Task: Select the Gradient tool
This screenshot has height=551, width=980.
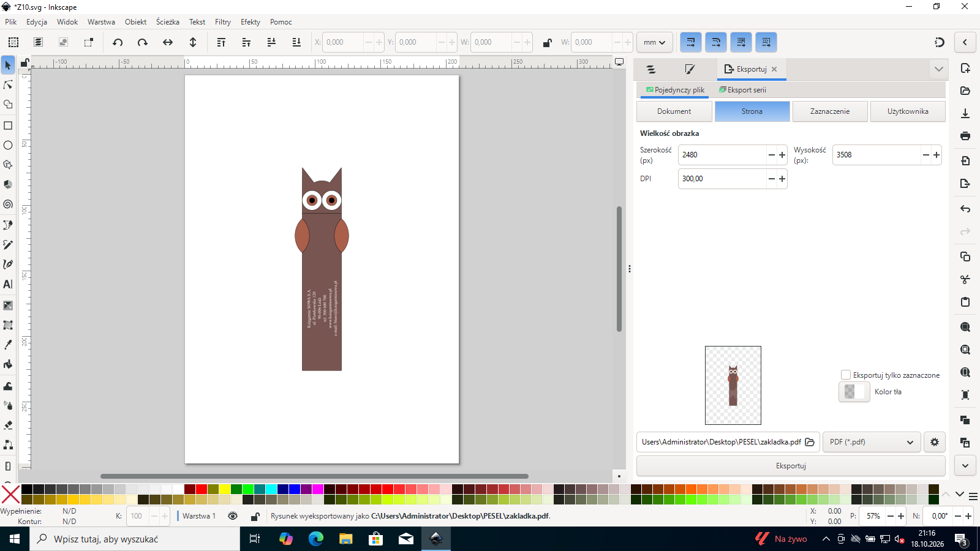Action: click(x=8, y=305)
